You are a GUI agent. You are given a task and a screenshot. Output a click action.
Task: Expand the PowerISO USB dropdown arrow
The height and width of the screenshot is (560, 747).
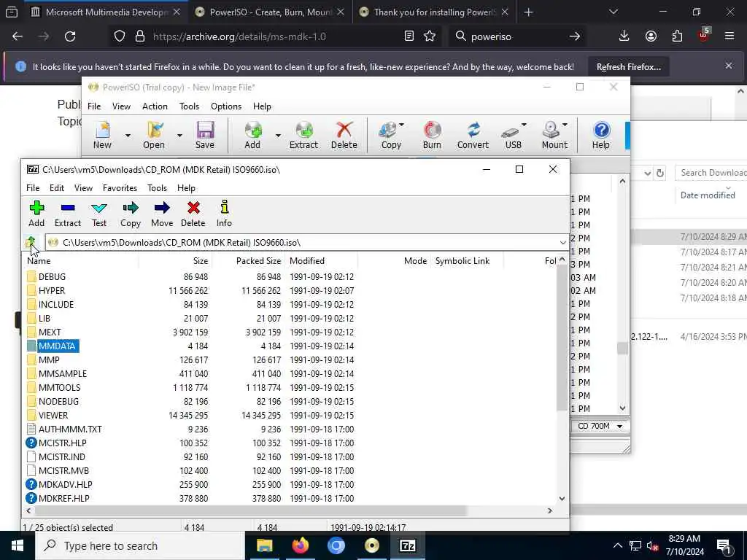[524, 125]
